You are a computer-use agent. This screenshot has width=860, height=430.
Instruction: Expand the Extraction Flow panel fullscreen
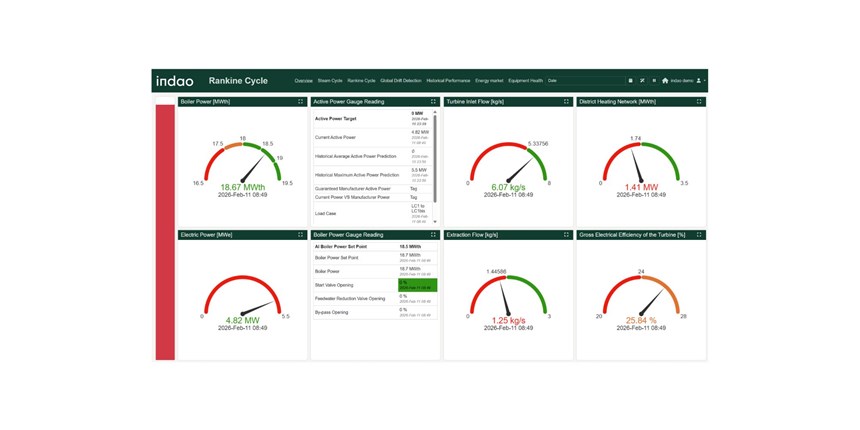click(566, 235)
